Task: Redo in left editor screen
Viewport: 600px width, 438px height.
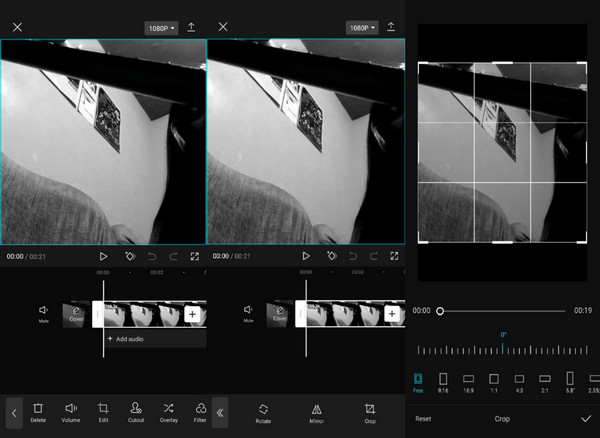Action: 173,256
